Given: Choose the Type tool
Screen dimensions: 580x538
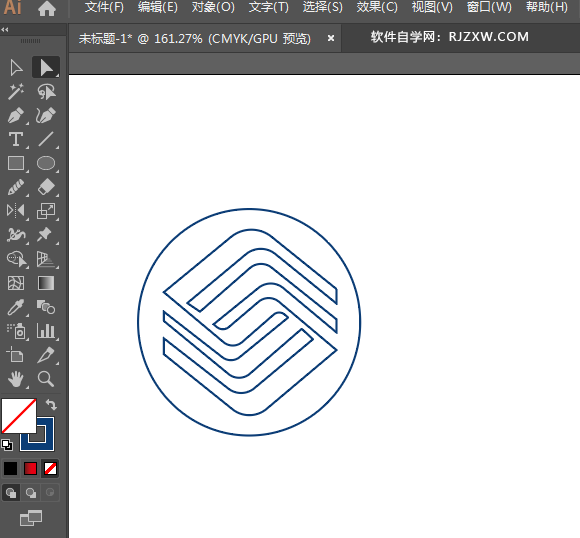Looking at the screenshot, I should point(16,140).
